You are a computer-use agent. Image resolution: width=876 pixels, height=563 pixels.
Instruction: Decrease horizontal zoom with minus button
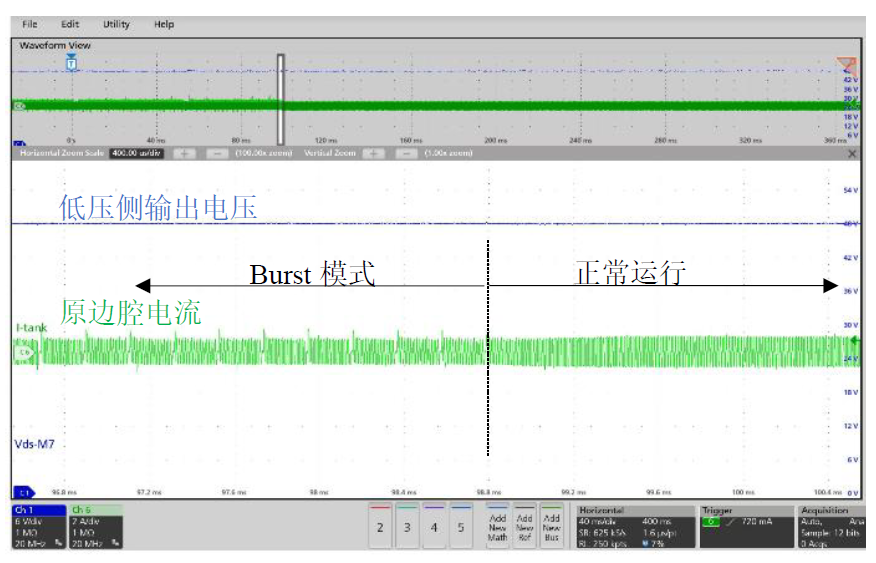pyautogui.click(x=216, y=154)
